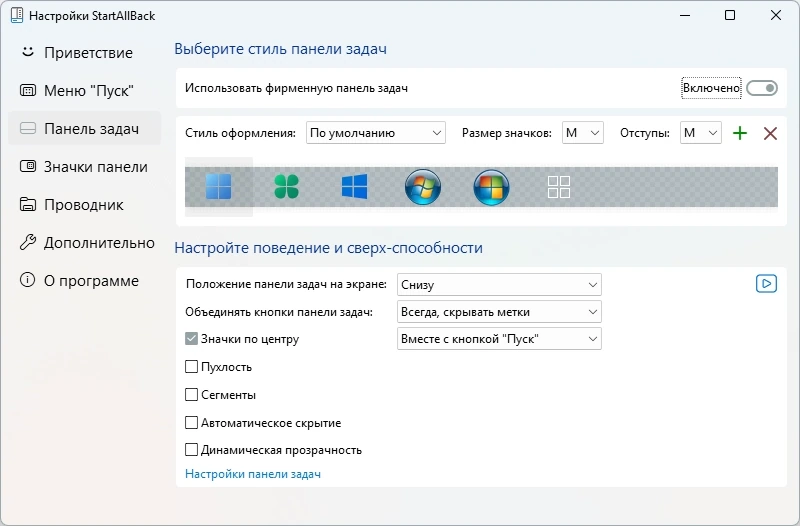Select the Windows 11 start button style

pos(218,187)
